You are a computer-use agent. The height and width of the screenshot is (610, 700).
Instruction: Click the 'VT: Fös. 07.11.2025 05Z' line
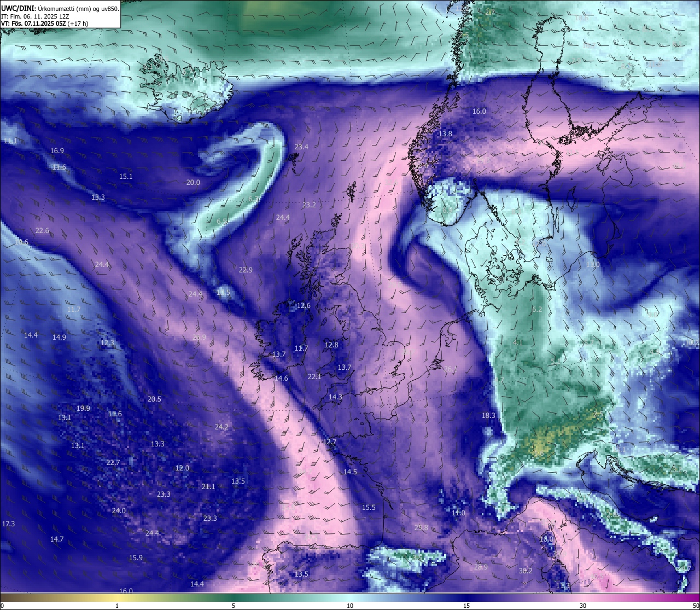34,24
